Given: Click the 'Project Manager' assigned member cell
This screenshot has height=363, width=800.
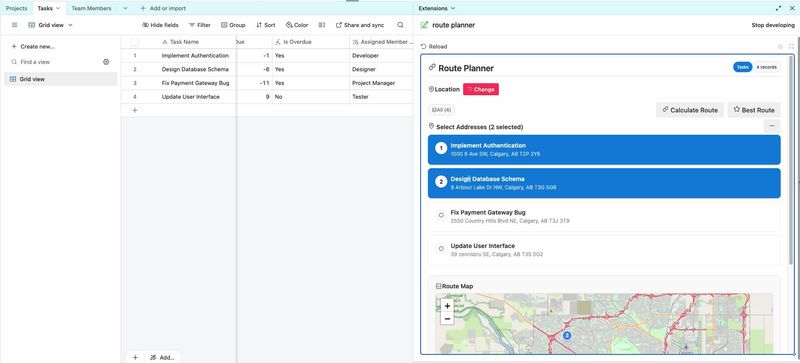Looking at the screenshot, I should [381, 83].
